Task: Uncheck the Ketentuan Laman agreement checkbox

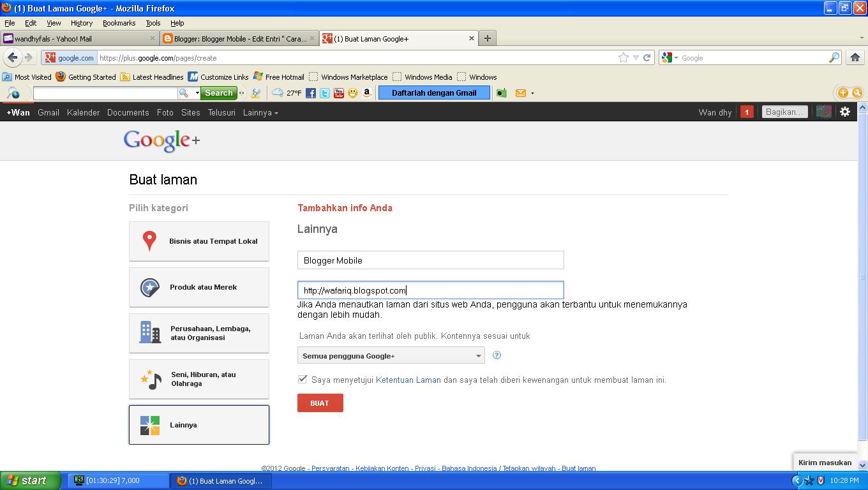Action: point(303,379)
